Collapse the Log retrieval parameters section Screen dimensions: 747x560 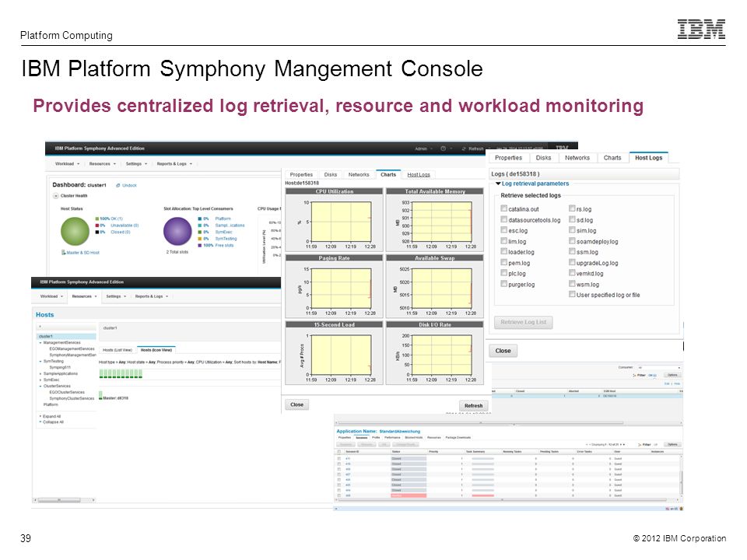click(498, 184)
